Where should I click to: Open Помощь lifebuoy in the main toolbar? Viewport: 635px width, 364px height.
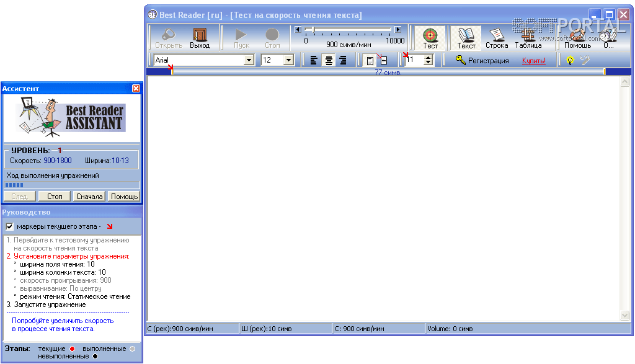(577, 38)
